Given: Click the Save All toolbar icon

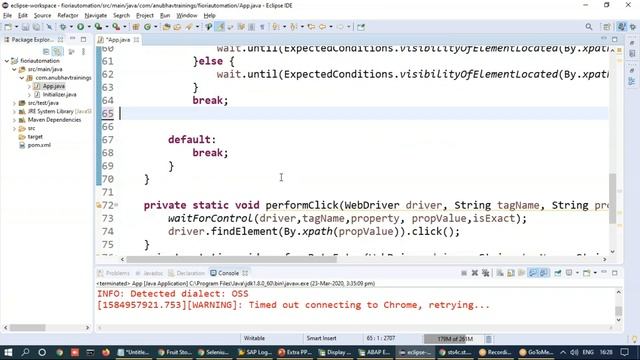Looking at the screenshot, I should [x=36, y=27].
